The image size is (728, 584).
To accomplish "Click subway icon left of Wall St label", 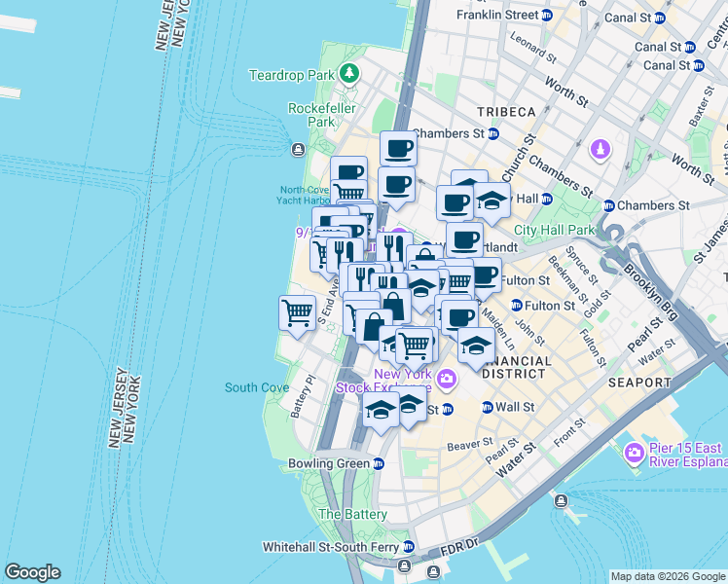I will 487,408.
